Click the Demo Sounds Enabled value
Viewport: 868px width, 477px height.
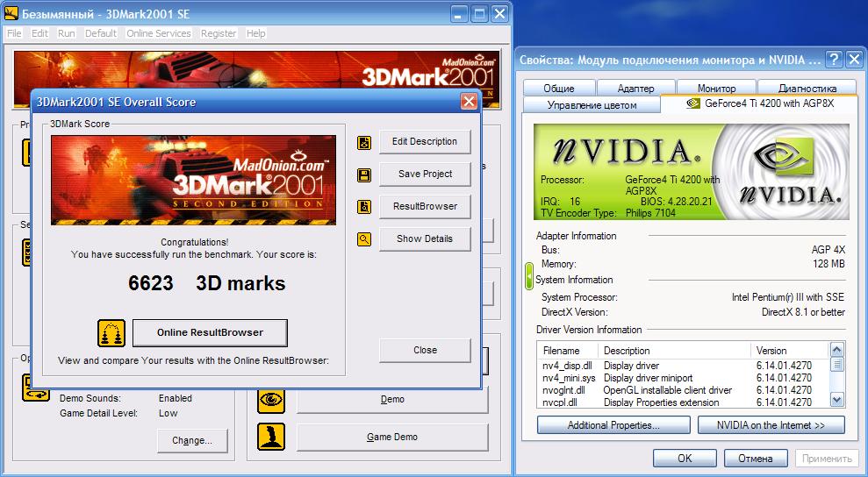click(176, 398)
